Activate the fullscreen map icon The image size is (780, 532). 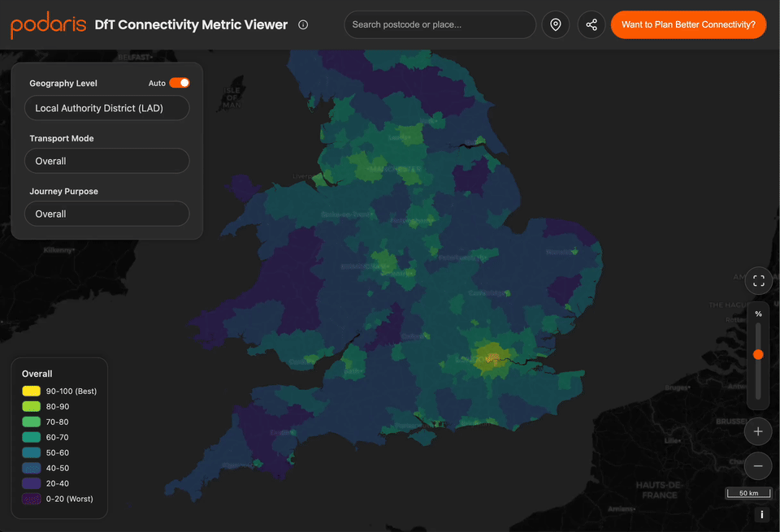point(758,280)
